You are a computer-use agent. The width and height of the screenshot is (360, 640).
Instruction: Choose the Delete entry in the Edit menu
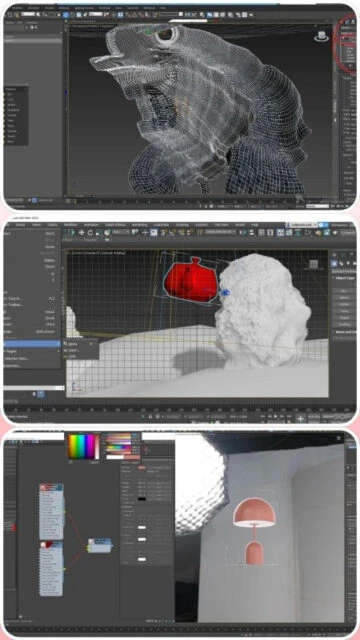(x=32, y=260)
